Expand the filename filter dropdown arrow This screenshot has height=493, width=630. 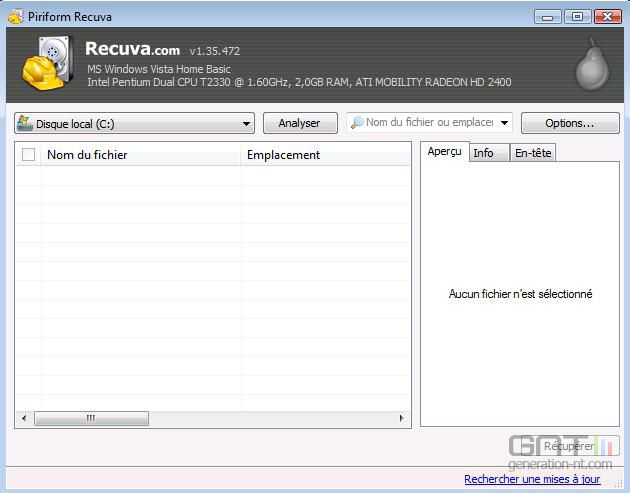[504, 123]
